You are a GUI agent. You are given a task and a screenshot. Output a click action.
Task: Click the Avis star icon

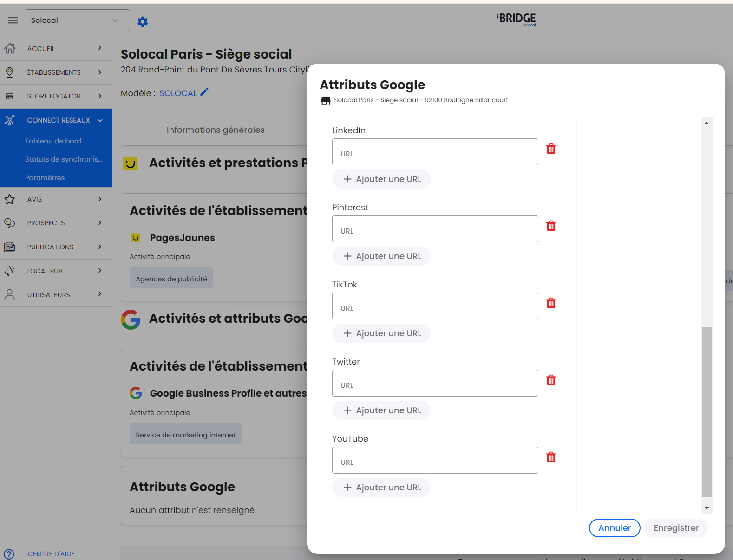pos(9,199)
